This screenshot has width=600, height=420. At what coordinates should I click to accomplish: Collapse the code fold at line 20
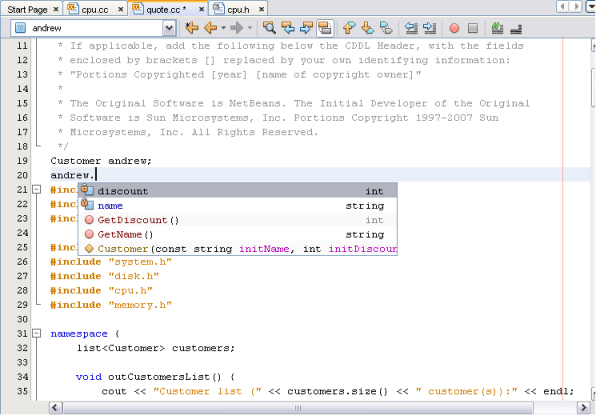(37, 190)
